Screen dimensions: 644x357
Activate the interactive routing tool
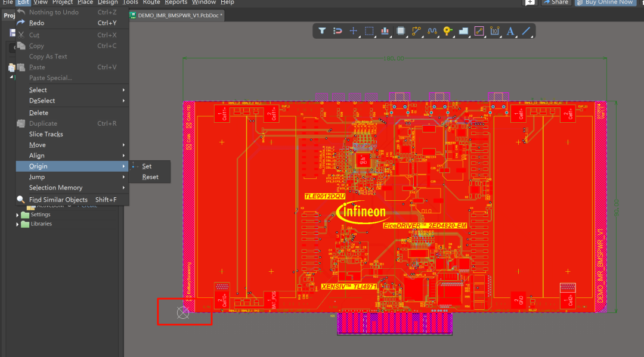pyautogui.click(x=416, y=31)
